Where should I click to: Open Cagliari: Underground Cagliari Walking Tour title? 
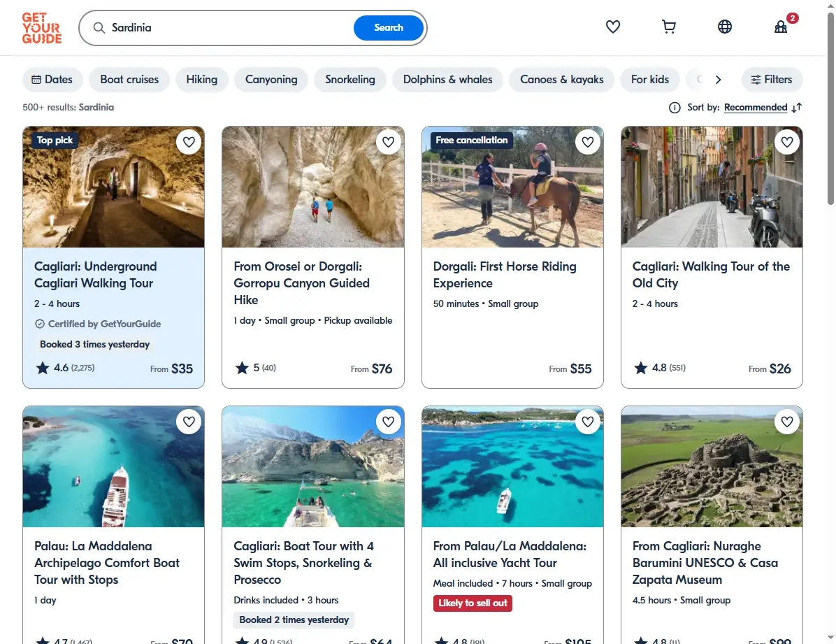pyautogui.click(x=96, y=275)
